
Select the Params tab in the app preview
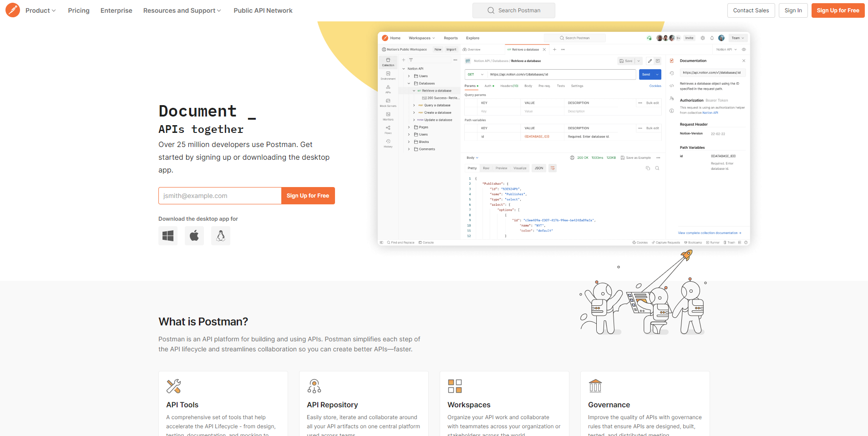[x=471, y=86]
